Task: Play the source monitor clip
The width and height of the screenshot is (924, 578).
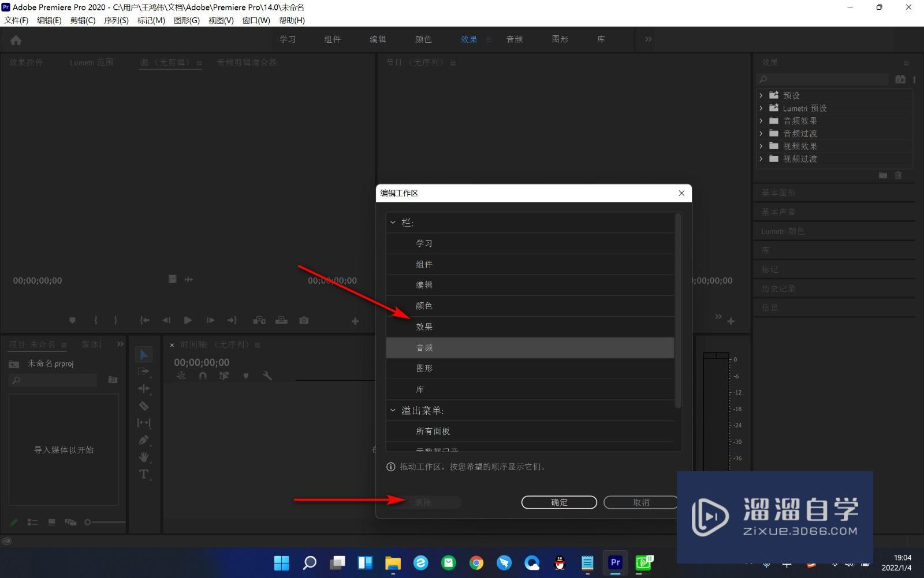Action: (x=188, y=320)
